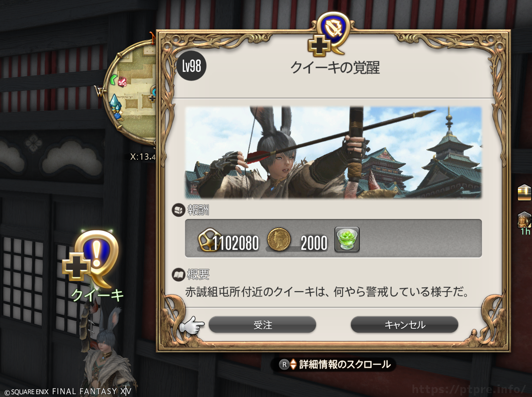Click the 概要 summary book icon

click(178, 275)
